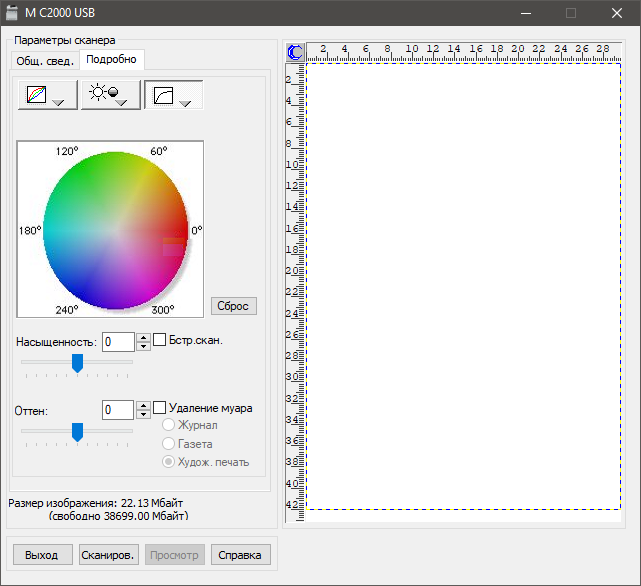Decrease Насыщенность with the down arrow

point(144,347)
